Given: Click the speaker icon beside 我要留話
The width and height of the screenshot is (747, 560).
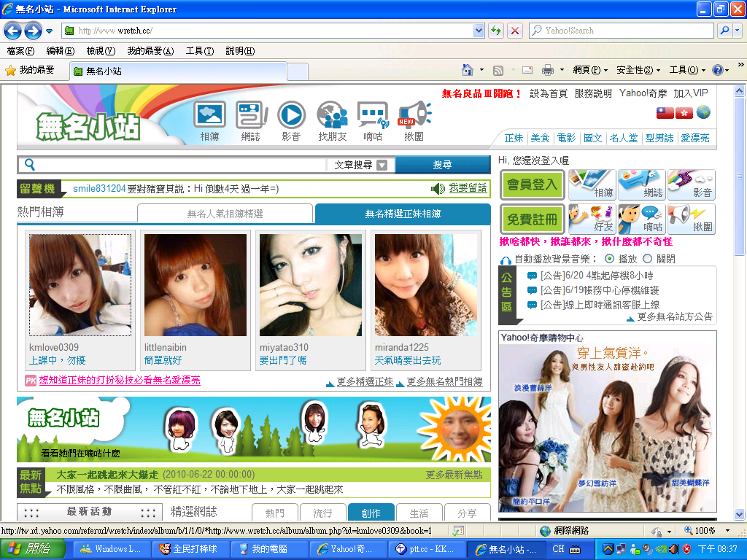Looking at the screenshot, I should click(x=438, y=189).
